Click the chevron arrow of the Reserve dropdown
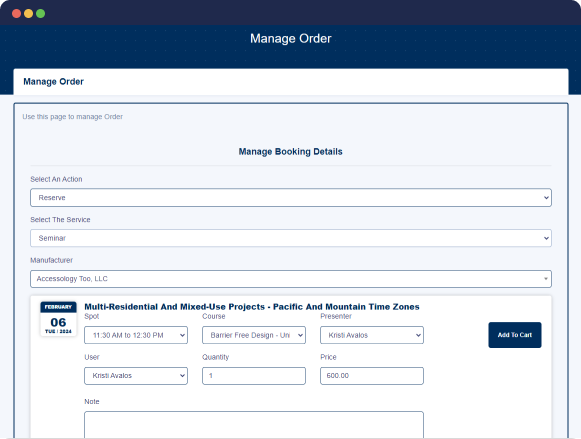581x439 pixels. (546, 198)
